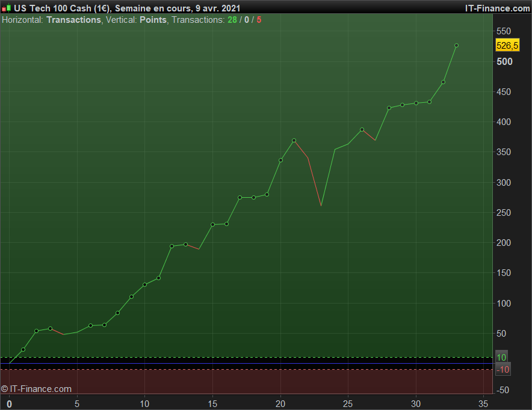
Task: Click the data point at transaction 2
Action: (x=37, y=331)
